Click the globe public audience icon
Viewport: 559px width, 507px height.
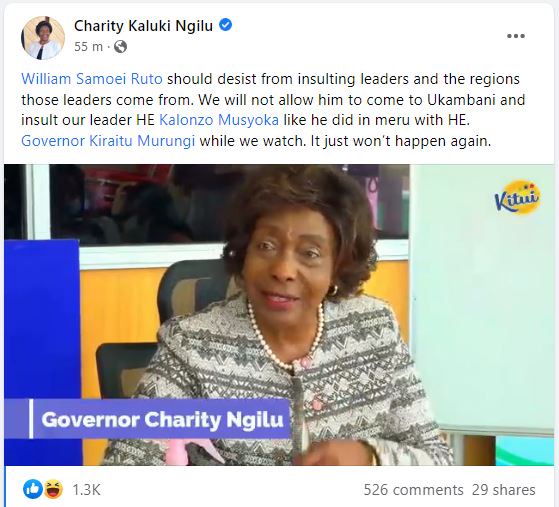click(x=120, y=47)
